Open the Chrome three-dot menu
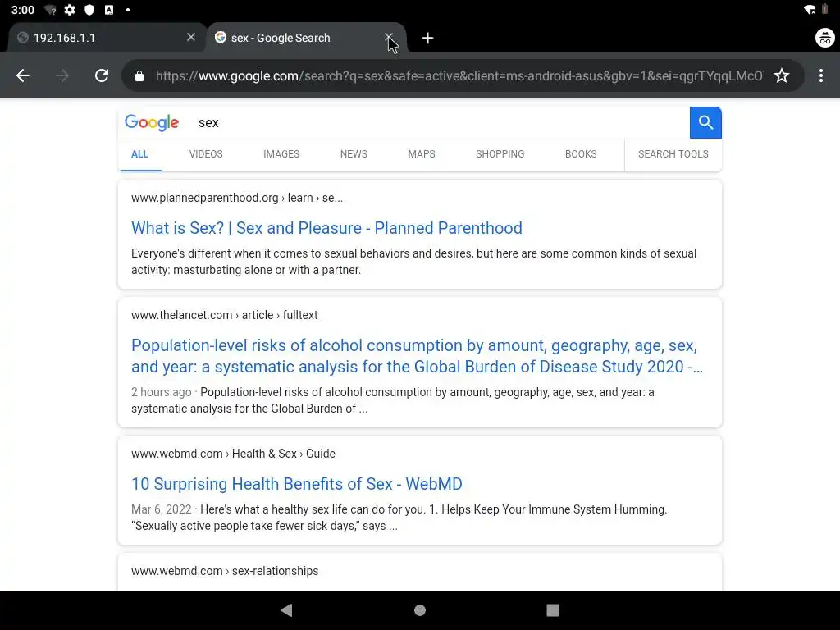 820,75
